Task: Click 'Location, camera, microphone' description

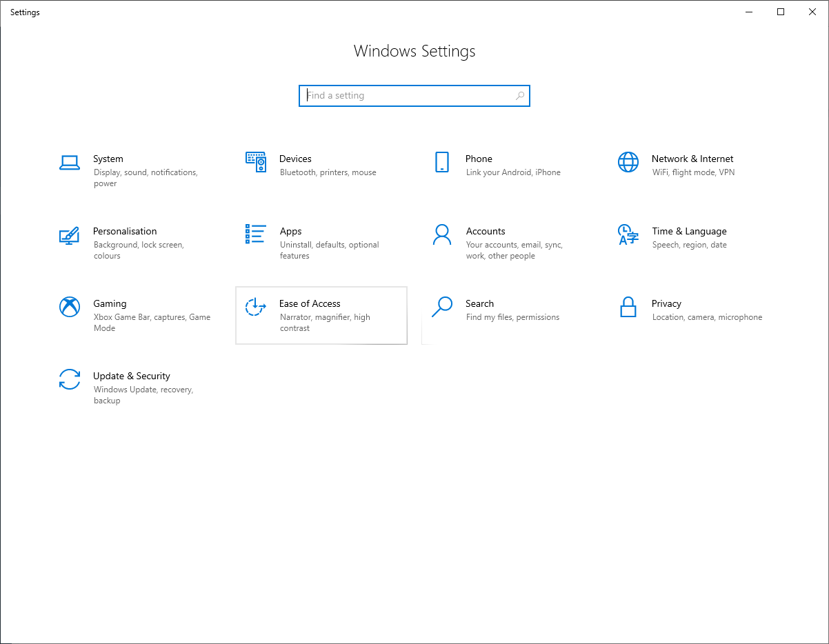Action: (707, 317)
